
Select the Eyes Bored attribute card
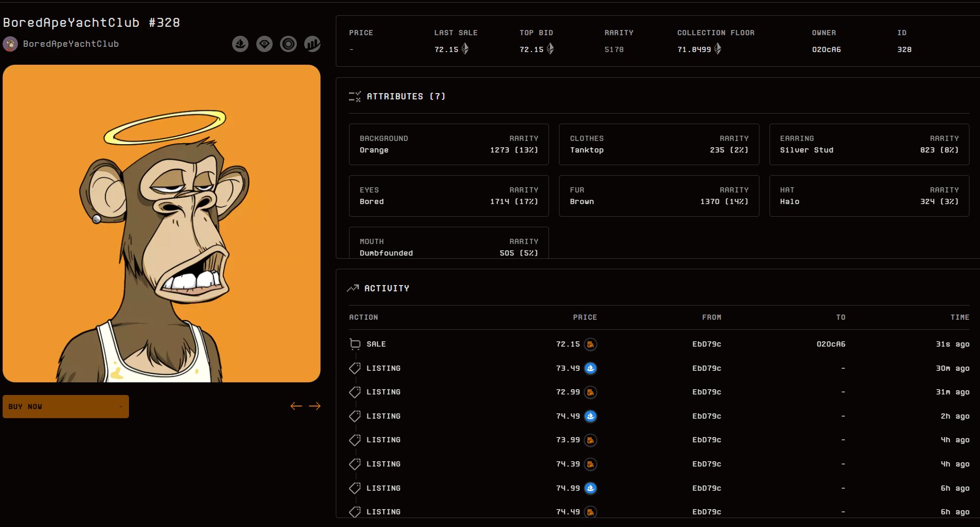[449, 196]
